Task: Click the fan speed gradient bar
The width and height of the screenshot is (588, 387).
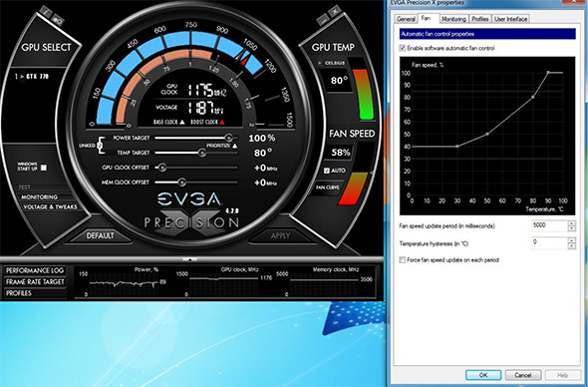Action: coord(353,189)
